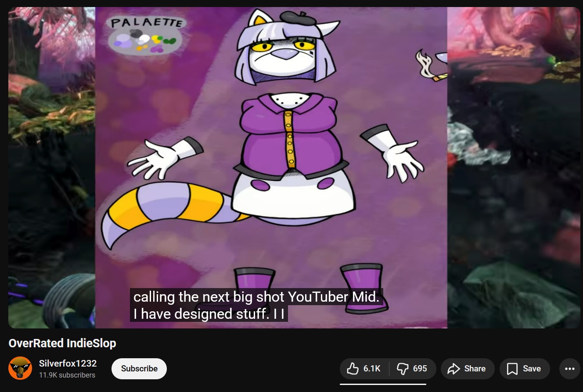Visit the Silverfox1232 channel name link
This screenshot has width=583, height=392.
68,363
